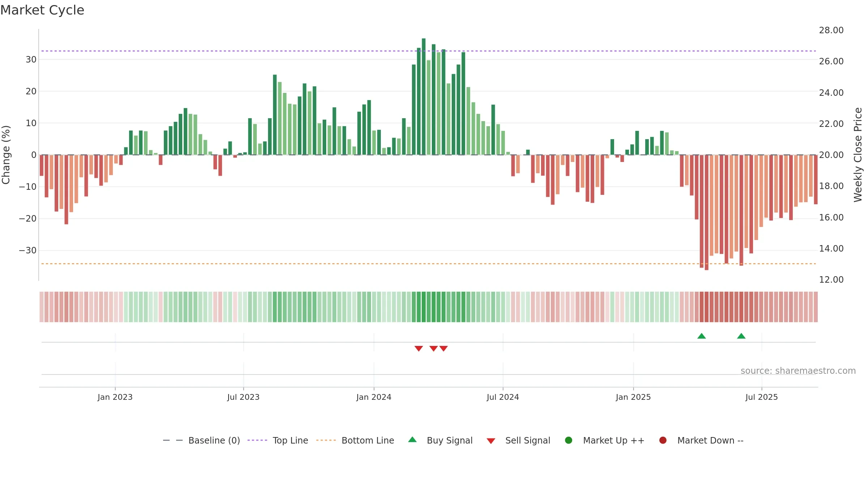Click the Market Cycle chart title
This screenshot has height=488, width=868.
42,10
